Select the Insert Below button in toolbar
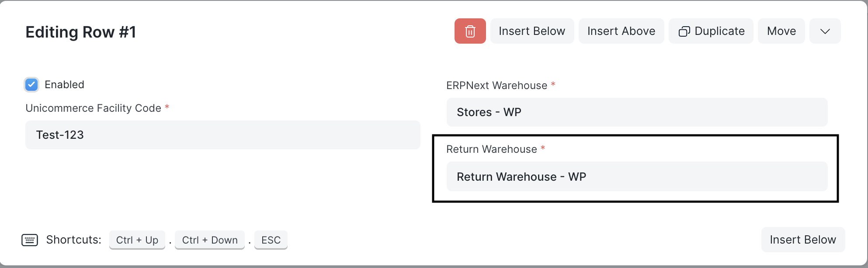Image resolution: width=868 pixels, height=268 pixels. point(532,31)
